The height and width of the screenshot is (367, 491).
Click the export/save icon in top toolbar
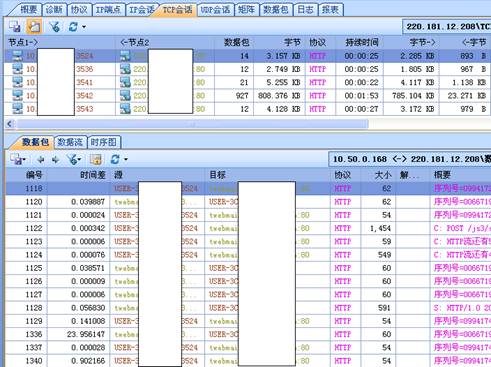[x=15, y=26]
